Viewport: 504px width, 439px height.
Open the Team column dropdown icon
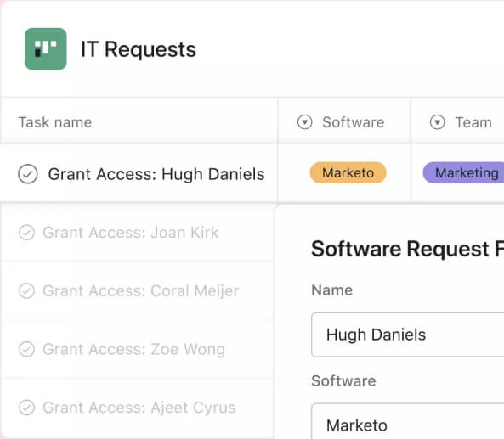point(437,122)
